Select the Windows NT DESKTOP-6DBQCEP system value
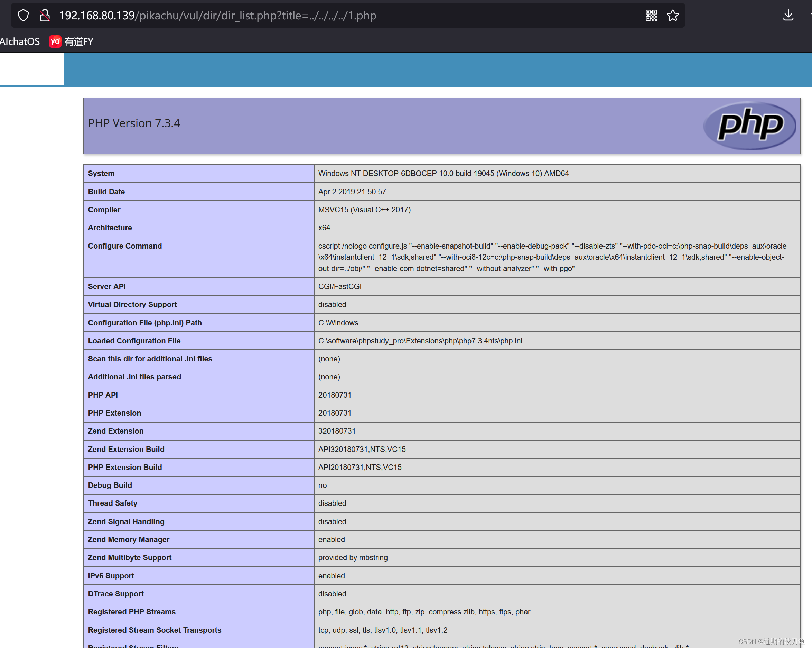The width and height of the screenshot is (812, 648). [x=443, y=173]
